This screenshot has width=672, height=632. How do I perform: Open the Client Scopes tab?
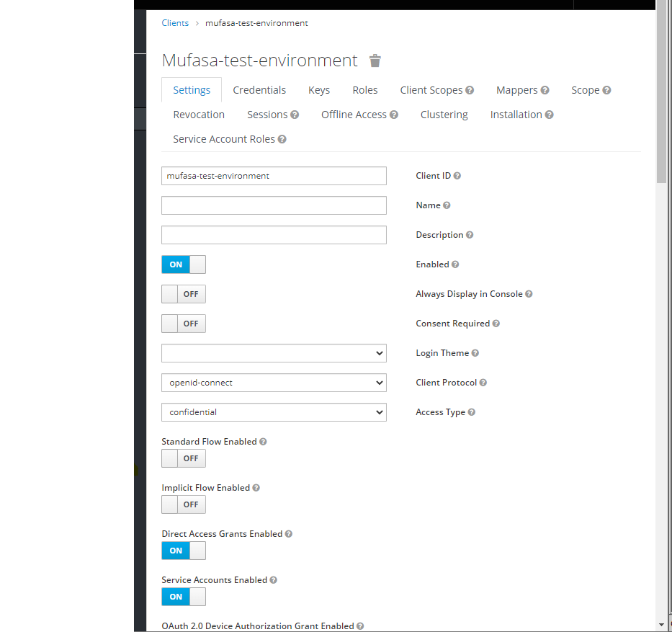tap(431, 90)
